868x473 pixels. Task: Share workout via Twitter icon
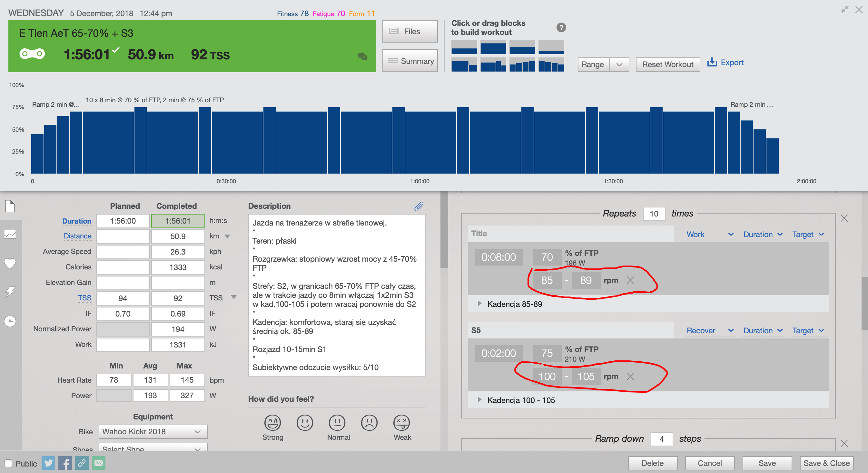coord(48,463)
